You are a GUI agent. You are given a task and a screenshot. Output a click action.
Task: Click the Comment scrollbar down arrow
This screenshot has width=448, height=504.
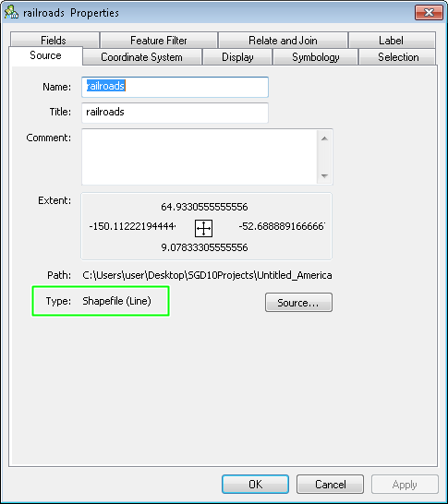click(x=324, y=175)
